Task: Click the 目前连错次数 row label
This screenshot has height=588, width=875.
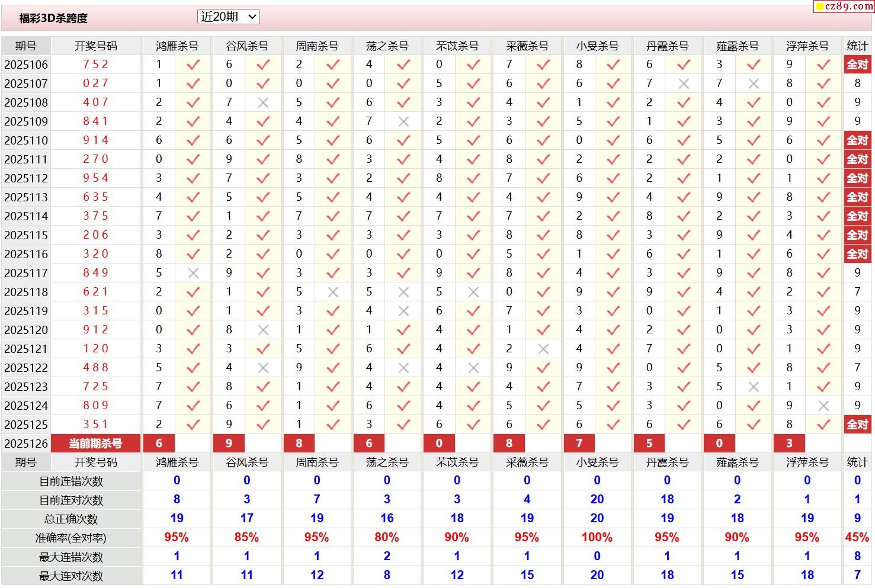Action: click(71, 481)
